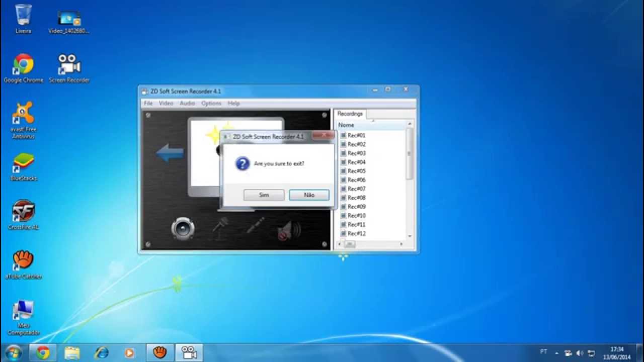Open the Video menu
Viewport: 644px width, 362px height.
tap(166, 103)
